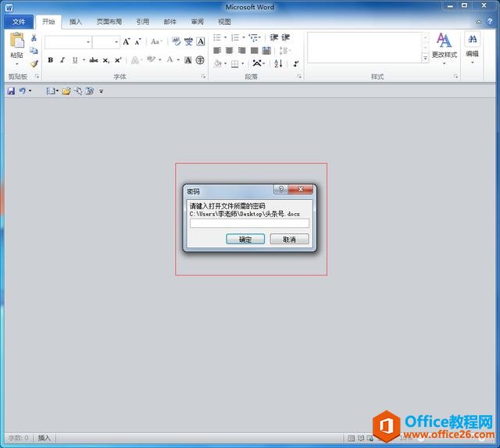Open the Line Spacing dropdown
The width and height of the screenshot is (500, 448).
click(284, 51)
